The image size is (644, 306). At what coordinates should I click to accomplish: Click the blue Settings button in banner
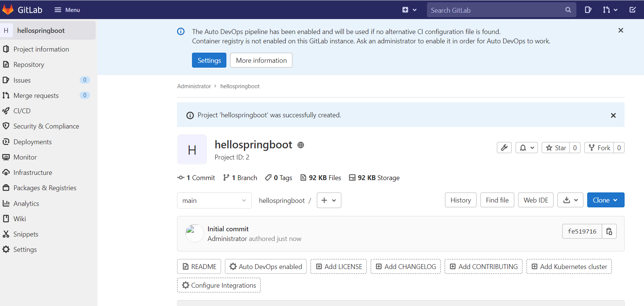coord(209,60)
